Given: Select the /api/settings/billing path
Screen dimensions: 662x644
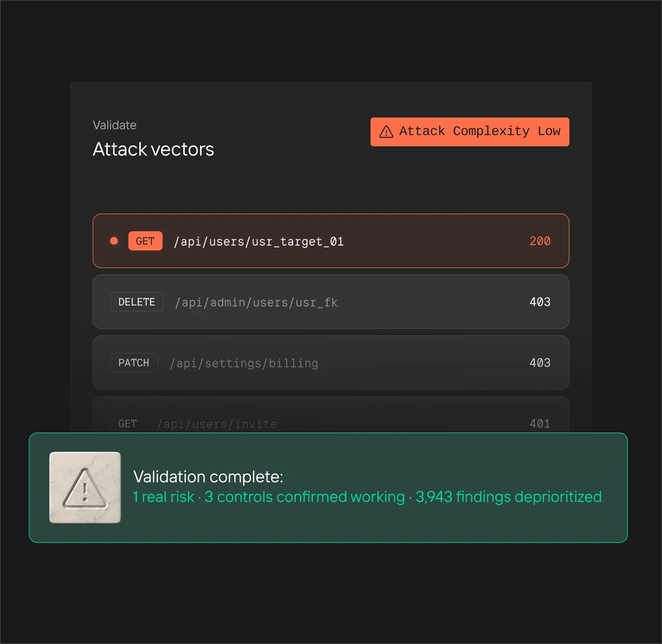Looking at the screenshot, I should point(244,364).
